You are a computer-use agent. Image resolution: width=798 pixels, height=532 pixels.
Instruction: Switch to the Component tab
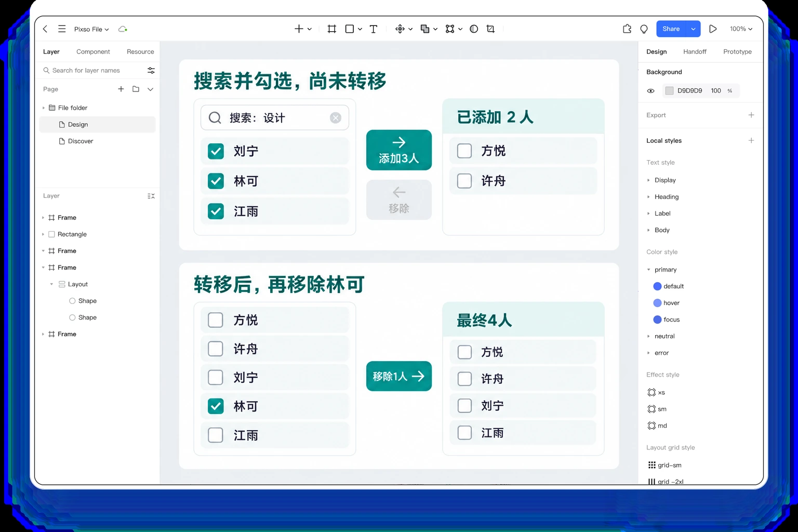93,51
